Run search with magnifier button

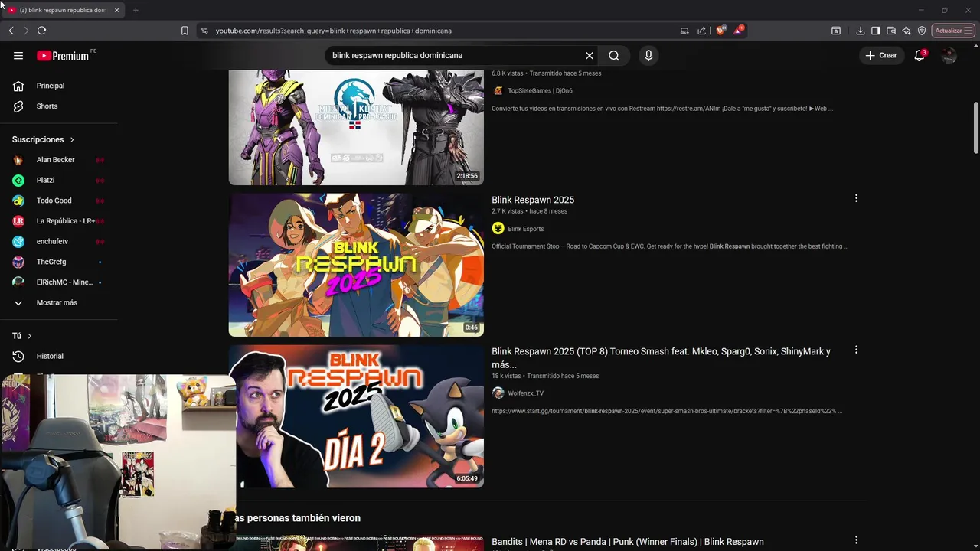click(614, 55)
